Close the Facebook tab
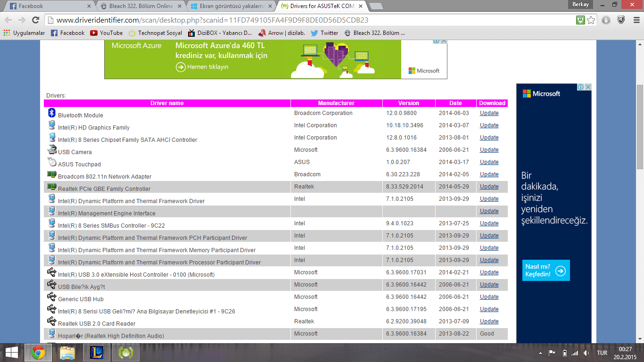The height and width of the screenshot is (362, 644). [89, 6]
